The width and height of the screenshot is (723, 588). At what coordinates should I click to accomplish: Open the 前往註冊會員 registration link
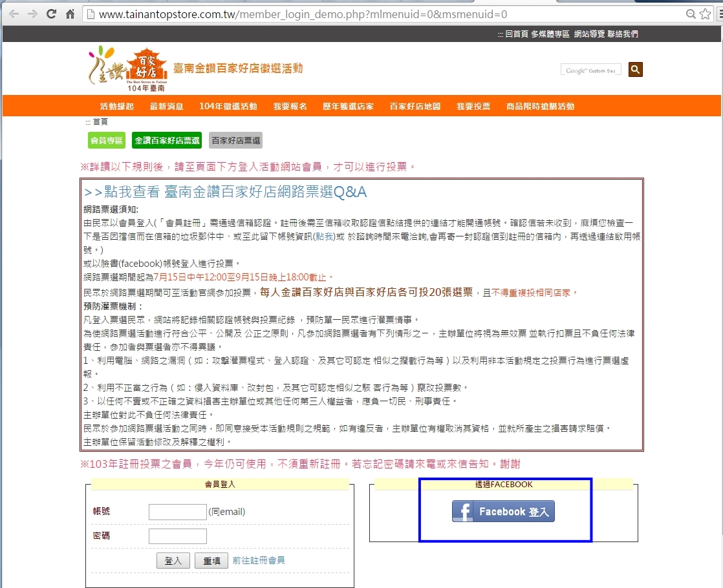[x=259, y=560]
